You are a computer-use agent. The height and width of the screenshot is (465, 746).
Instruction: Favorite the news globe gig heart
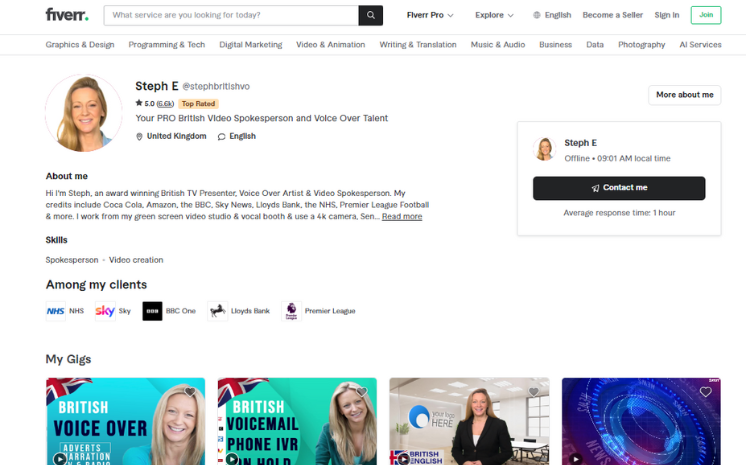(x=706, y=392)
